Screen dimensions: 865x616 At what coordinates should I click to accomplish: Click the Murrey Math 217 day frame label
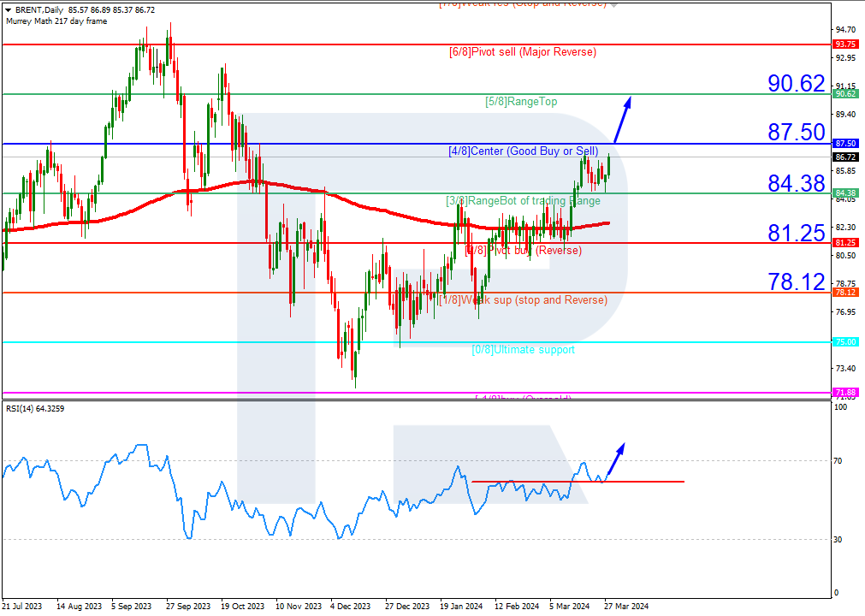56,21
